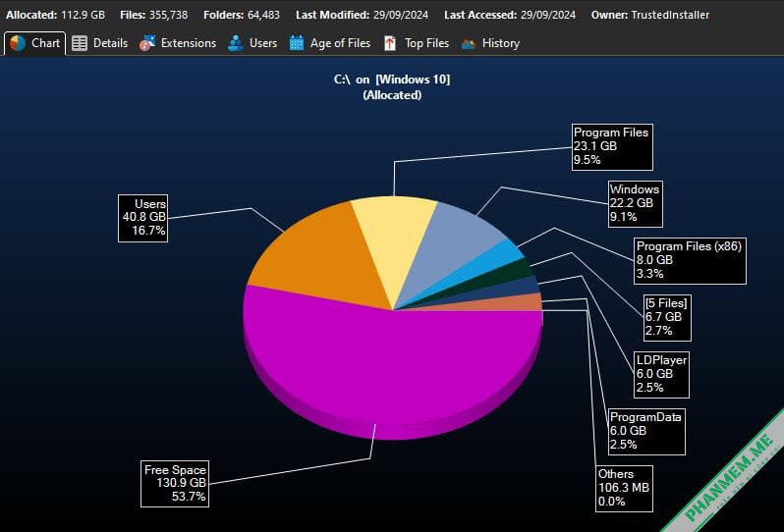The width and height of the screenshot is (784, 532).
Task: Click the Users tab people icon
Action: click(236, 43)
